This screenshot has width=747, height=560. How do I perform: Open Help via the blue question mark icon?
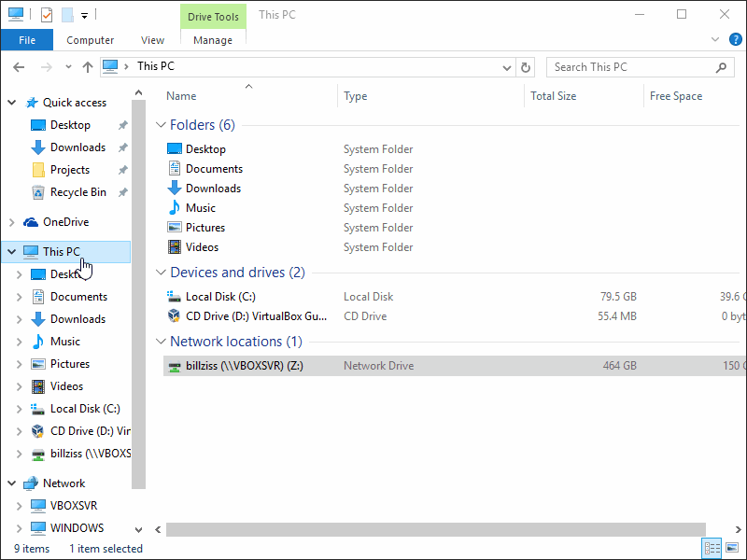point(735,39)
